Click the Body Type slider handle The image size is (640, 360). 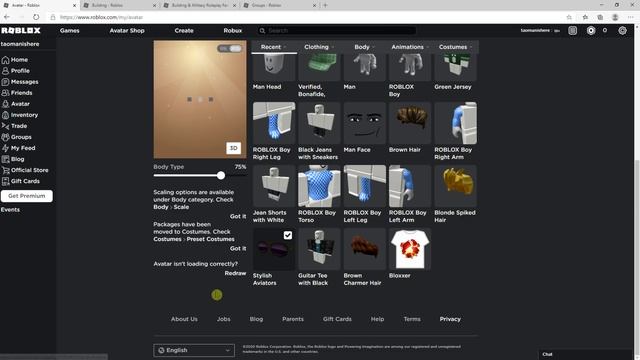[221, 176]
